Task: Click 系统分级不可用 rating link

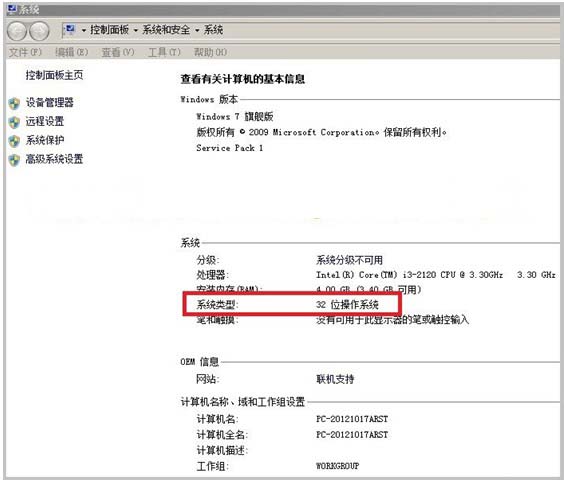Action: 349,260
